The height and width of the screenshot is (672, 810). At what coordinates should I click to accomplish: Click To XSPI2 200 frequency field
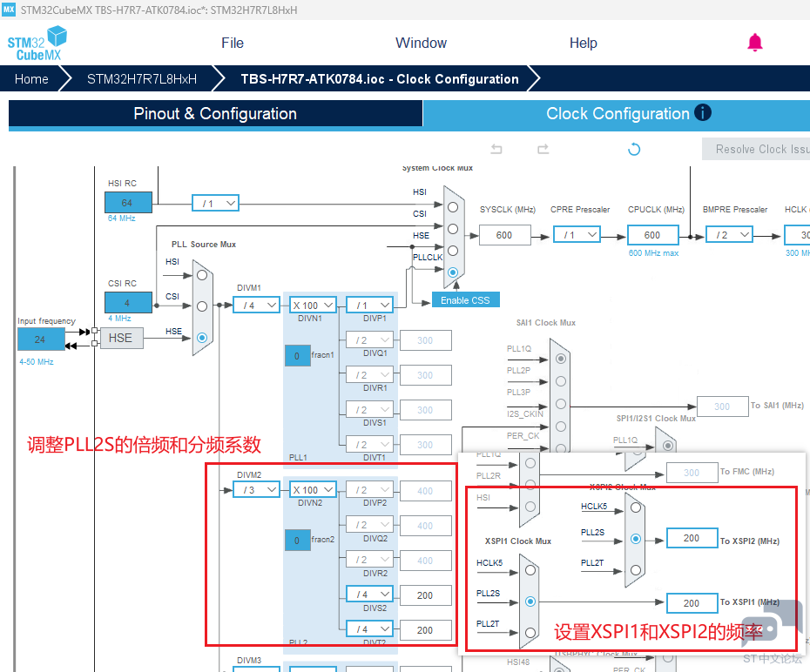[x=692, y=538]
